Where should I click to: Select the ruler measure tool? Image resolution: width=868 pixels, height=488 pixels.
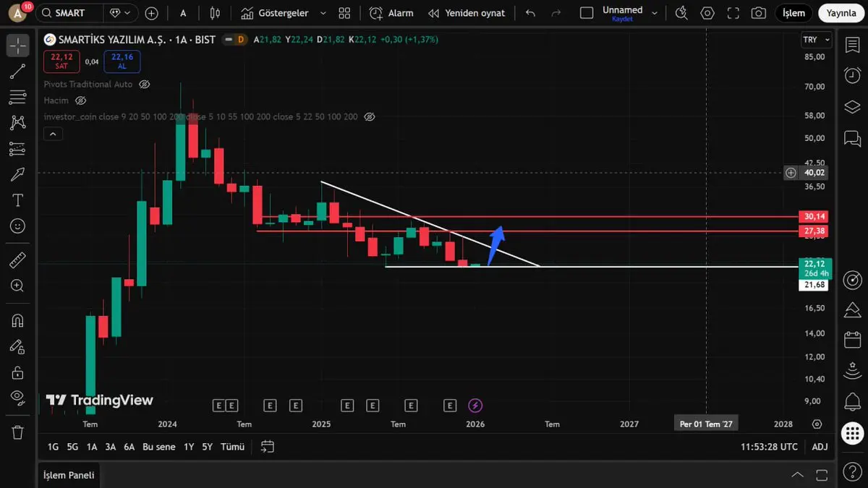(18, 260)
